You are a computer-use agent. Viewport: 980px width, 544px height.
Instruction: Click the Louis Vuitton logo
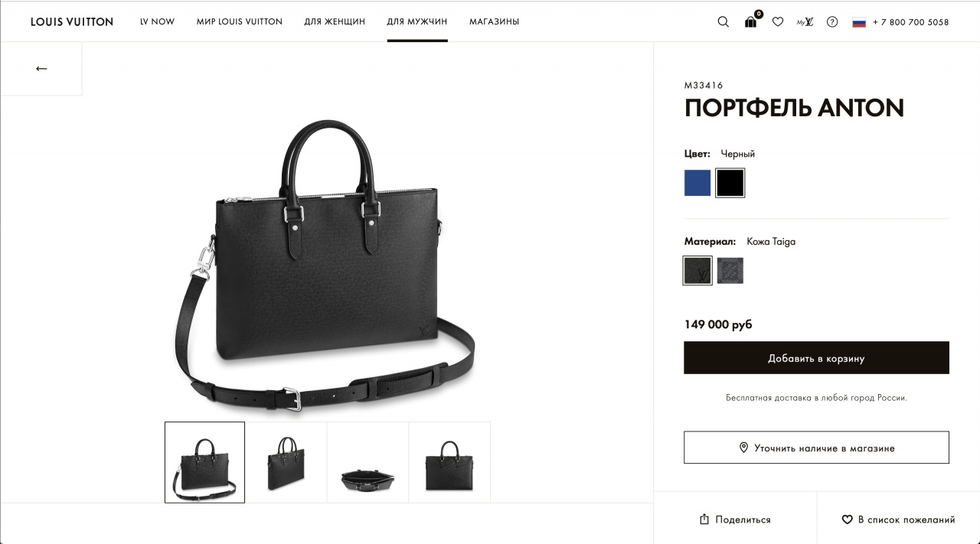click(x=72, y=22)
